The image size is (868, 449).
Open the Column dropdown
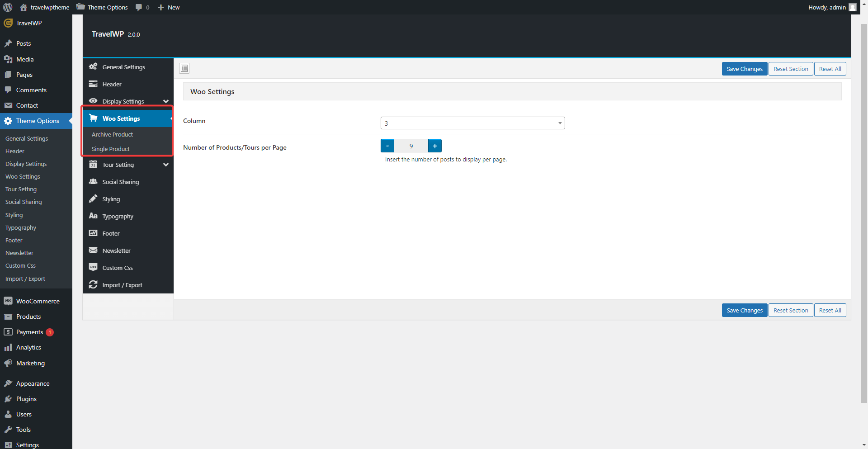pyautogui.click(x=472, y=123)
